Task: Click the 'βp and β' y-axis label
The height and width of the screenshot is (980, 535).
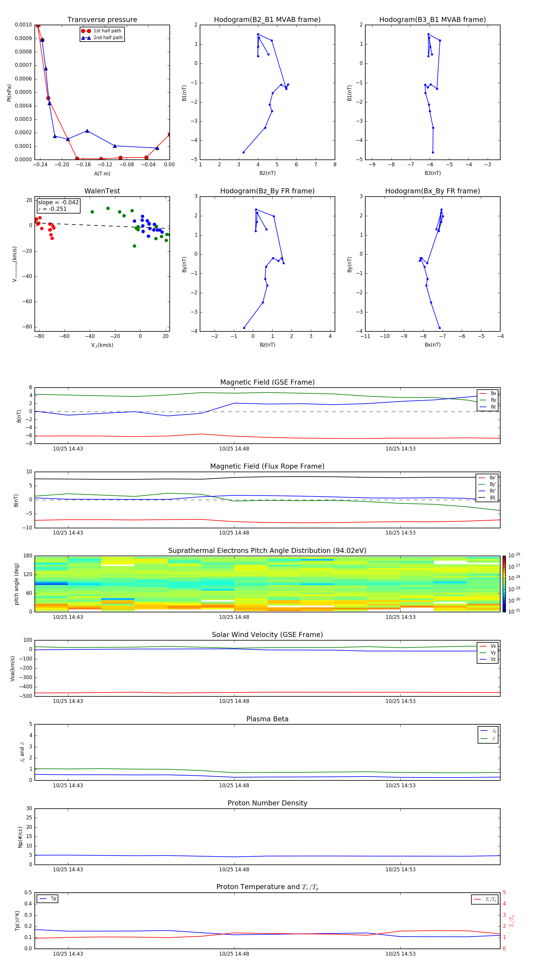Action: 22,752
